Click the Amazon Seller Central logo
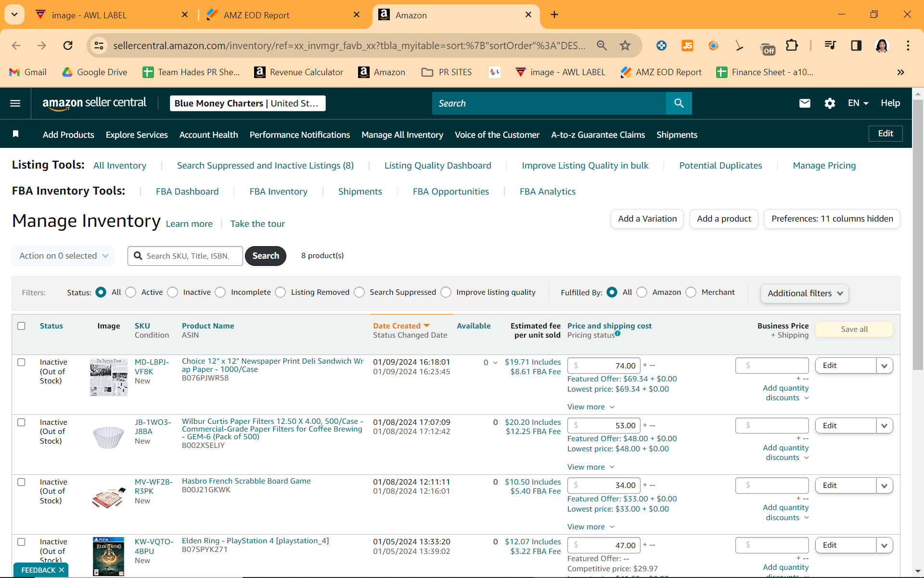 (94, 103)
